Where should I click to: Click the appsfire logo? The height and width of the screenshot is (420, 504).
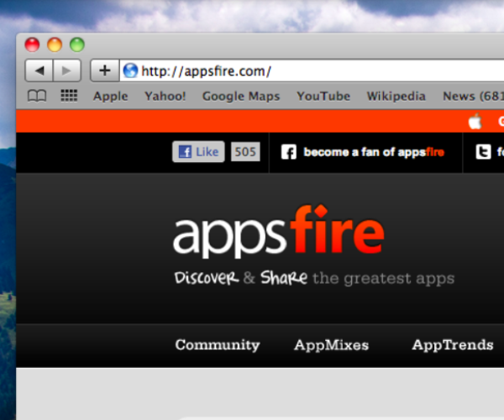[278, 232]
